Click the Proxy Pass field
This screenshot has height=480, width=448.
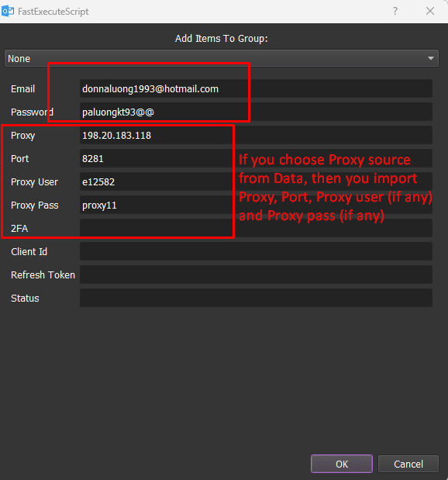[256, 205]
